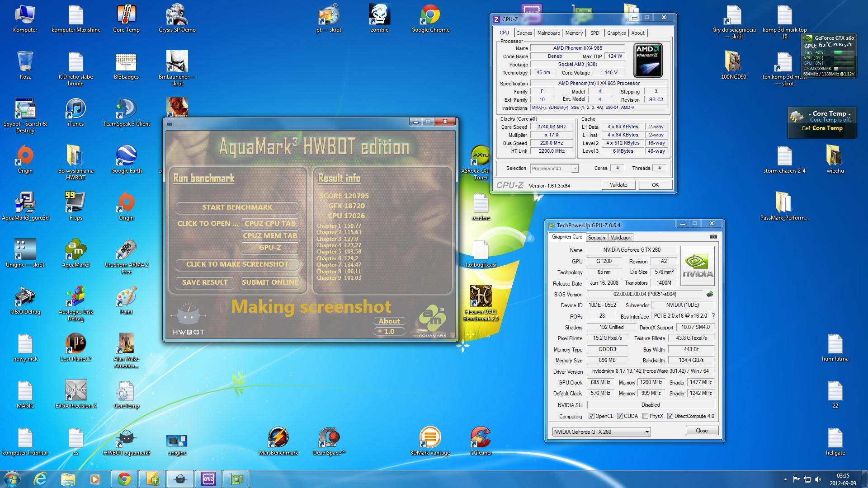Launch TeamSpeak 3 Client shortcut
Screen dimensions: 868x488
click(x=126, y=112)
